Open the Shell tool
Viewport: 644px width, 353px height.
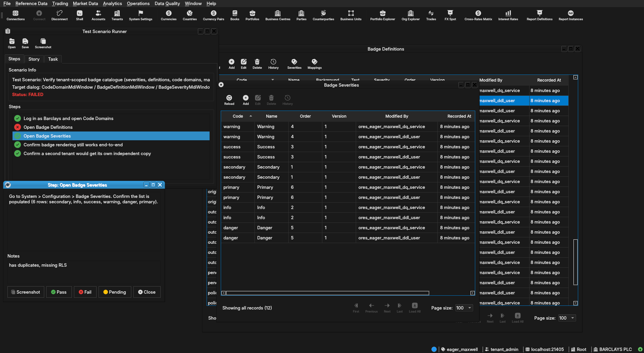pyautogui.click(x=79, y=15)
